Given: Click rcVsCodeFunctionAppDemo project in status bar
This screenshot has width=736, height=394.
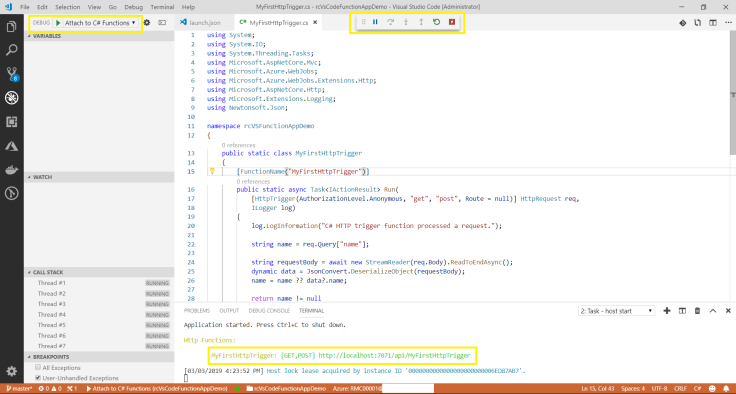Looking at the screenshot, I should [x=286, y=389].
